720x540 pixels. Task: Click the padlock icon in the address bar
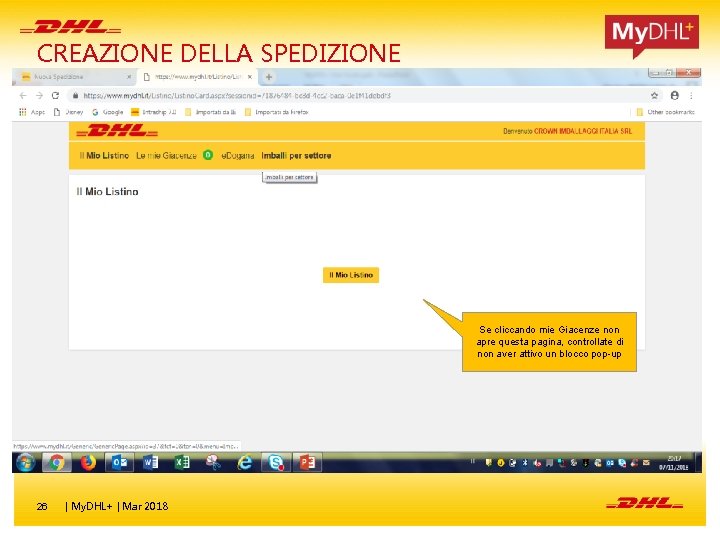75,96
